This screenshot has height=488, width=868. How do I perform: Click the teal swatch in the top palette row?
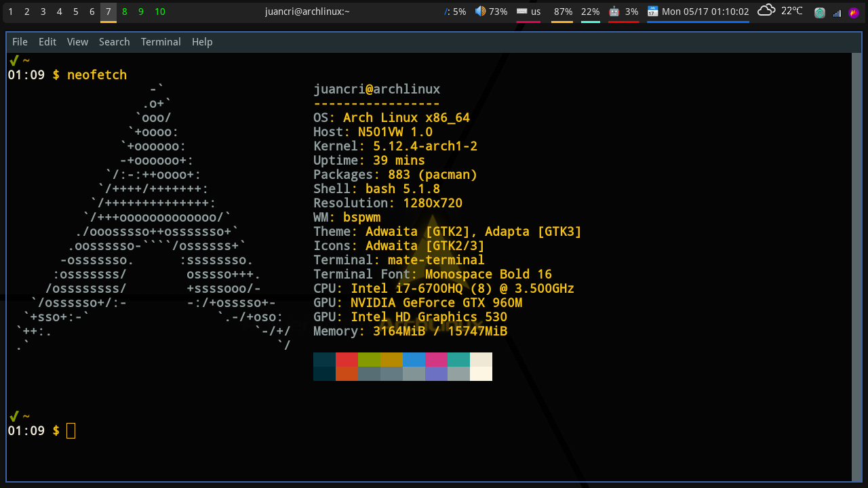pyautogui.click(x=458, y=359)
